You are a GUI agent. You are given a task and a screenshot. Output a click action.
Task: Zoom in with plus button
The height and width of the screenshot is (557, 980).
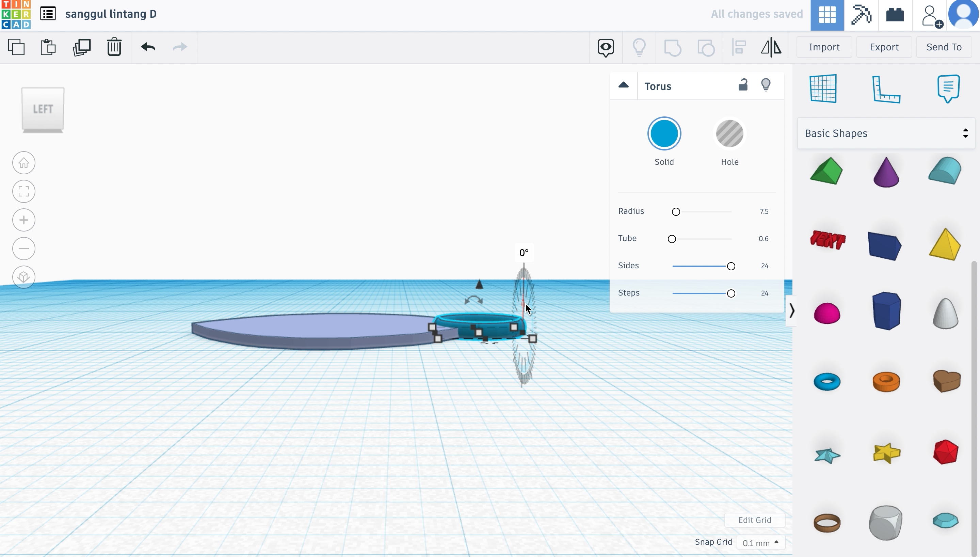coord(24,220)
